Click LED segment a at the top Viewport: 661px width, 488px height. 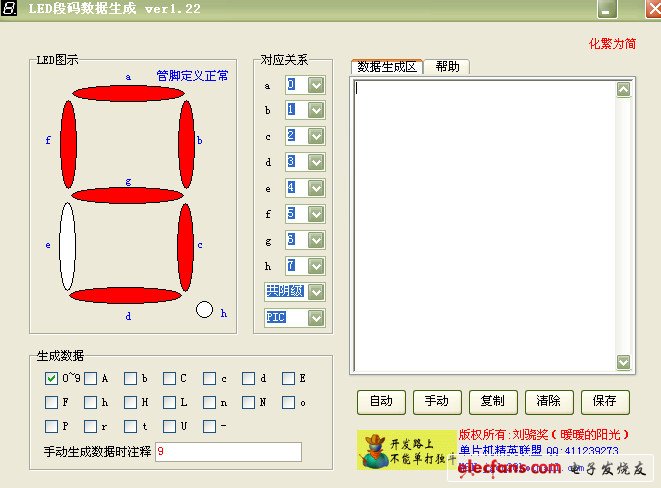pos(128,93)
